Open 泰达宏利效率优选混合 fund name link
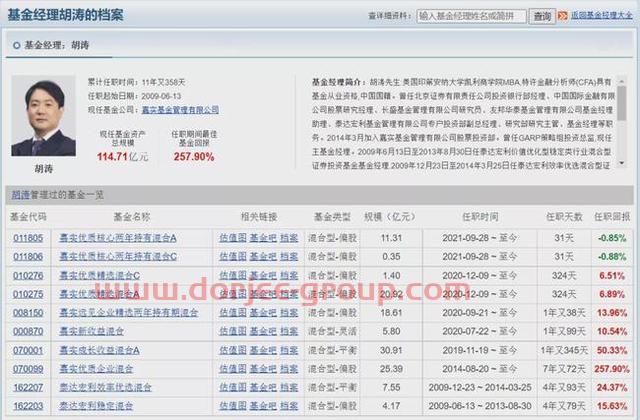Screen dimensions: 640x420 (x=105, y=387)
